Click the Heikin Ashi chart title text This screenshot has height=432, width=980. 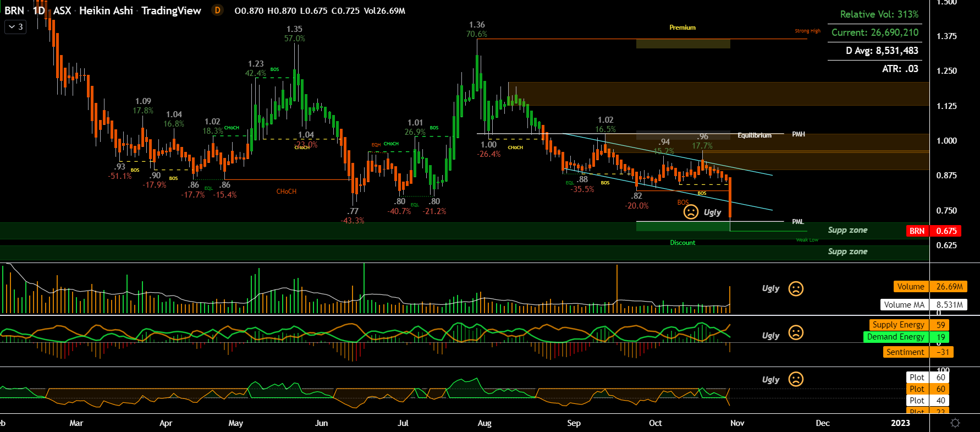106,10
